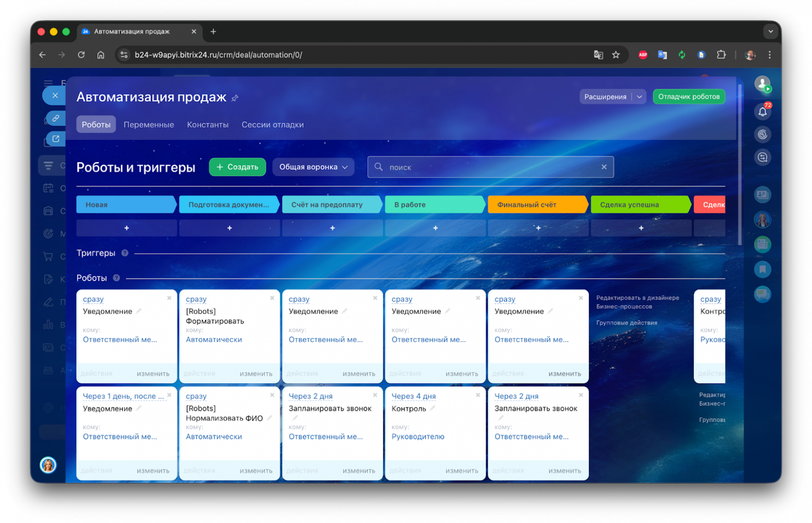
Task: Click Групповые действия under Сделка успешна
Action: point(627,323)
